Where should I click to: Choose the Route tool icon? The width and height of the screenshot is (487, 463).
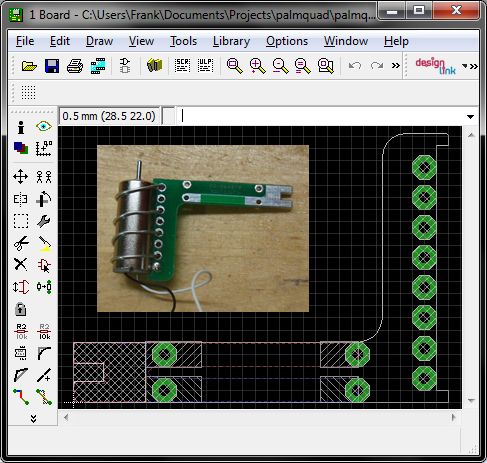[21, 396]
